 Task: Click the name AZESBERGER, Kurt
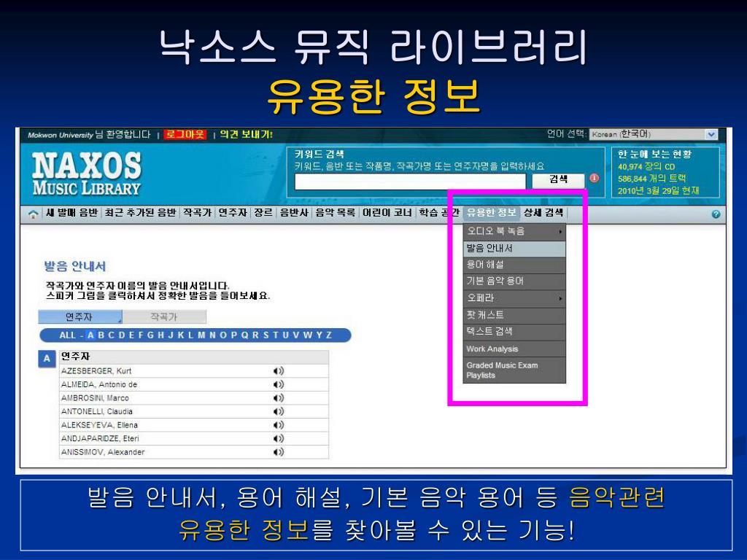pos(96,371)
